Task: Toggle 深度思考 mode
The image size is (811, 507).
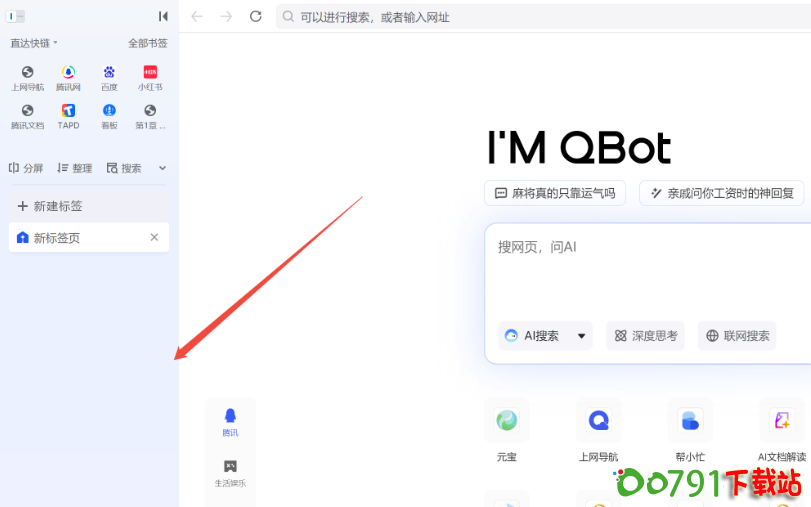Action: pyautogui.click(x=645, y=336)
